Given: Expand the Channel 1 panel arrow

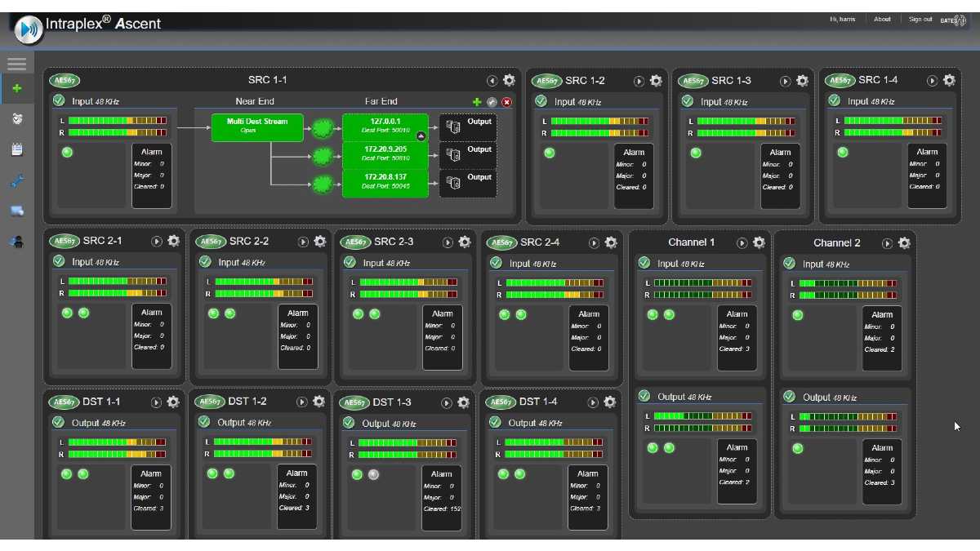Looking at the screenshot, I should click(742, 243).
